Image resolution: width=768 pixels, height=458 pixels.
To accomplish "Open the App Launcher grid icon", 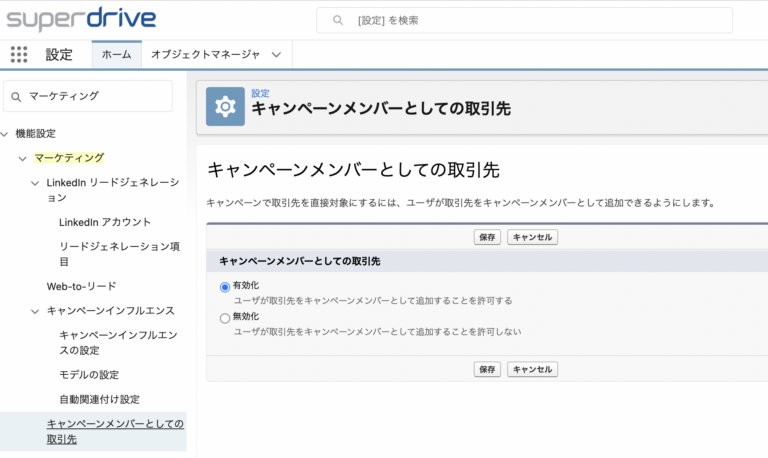I will coord(19,54).
